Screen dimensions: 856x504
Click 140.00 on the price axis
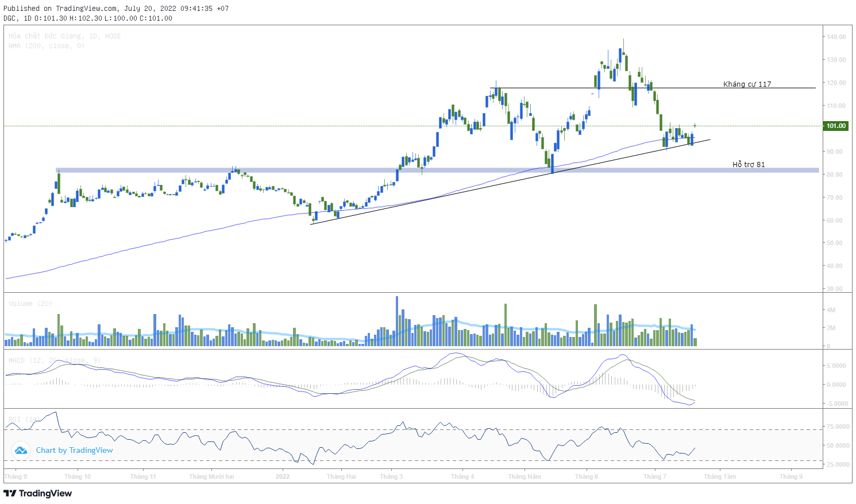(x=836, y=37)
